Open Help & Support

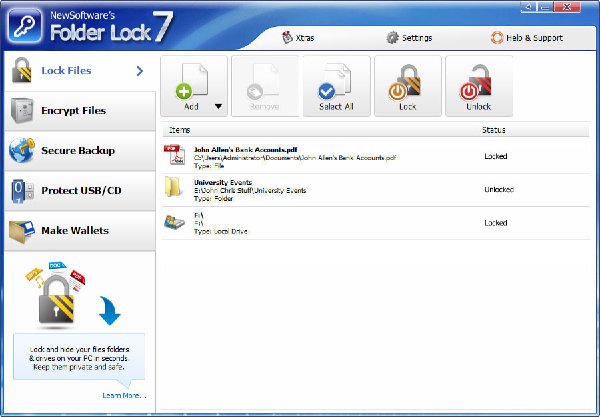click(527, 37)
